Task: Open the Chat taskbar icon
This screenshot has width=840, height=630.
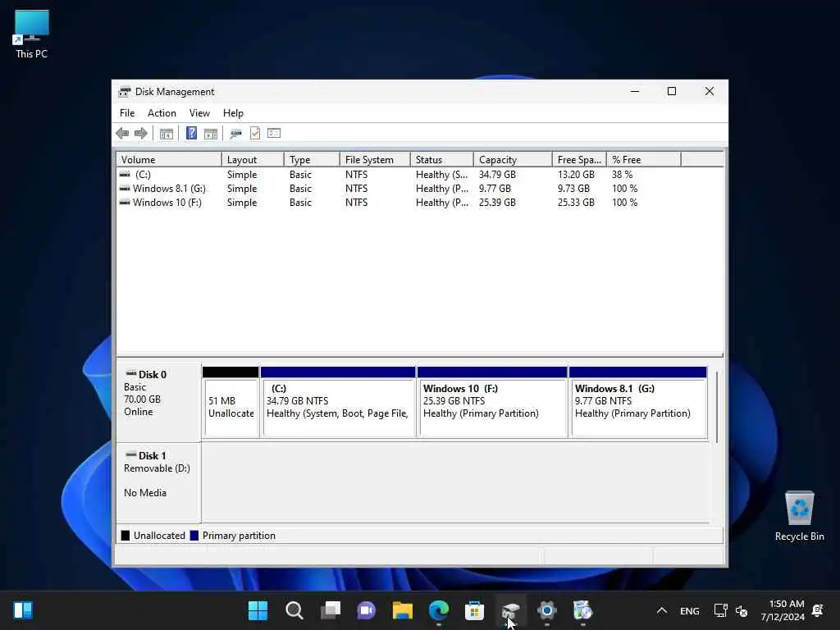Action: (x=367, y=610)
